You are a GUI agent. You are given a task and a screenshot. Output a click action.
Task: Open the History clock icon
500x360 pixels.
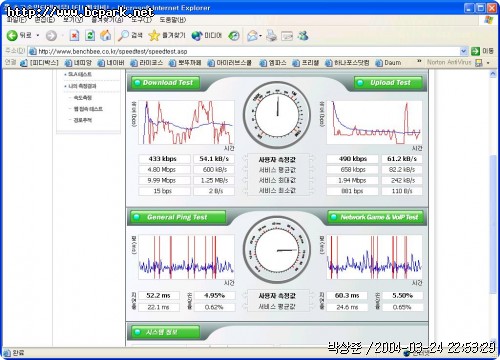pos(234,36)
